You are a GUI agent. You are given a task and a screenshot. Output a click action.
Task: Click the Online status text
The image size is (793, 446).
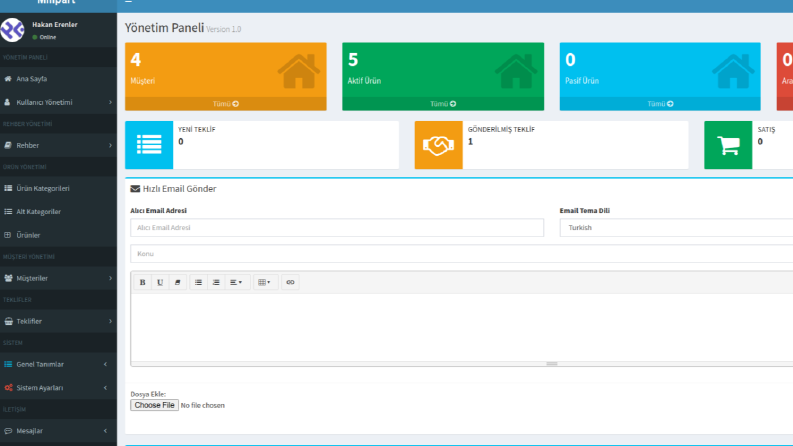pos(48,37)
